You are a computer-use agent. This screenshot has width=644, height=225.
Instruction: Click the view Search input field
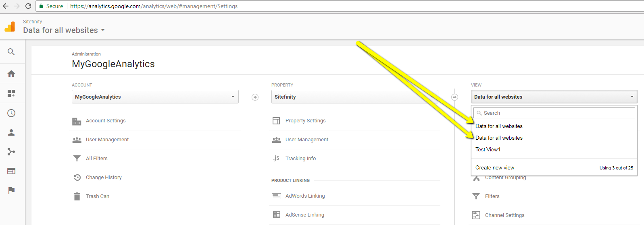coord(554,113)
